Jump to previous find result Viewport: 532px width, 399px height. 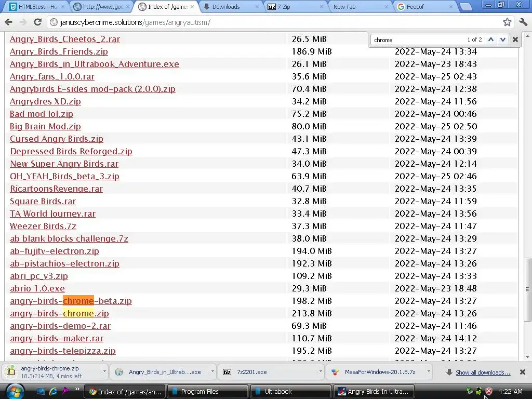pos(490,39)
